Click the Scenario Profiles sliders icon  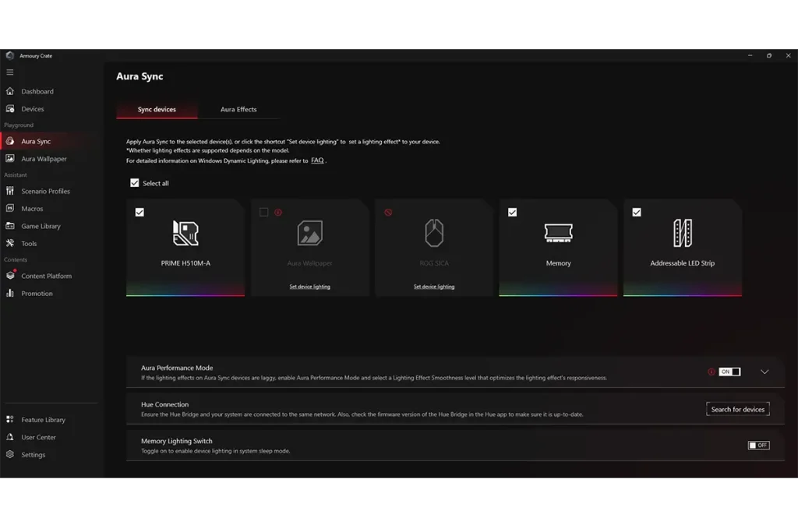coord(10,191)
